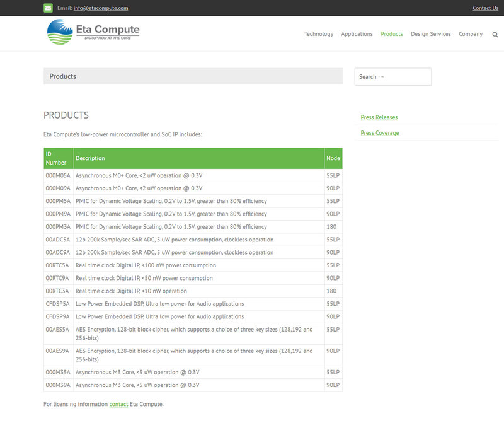504x423 pixels.
Task: Go to the Applications menu item
Action: 357,34
